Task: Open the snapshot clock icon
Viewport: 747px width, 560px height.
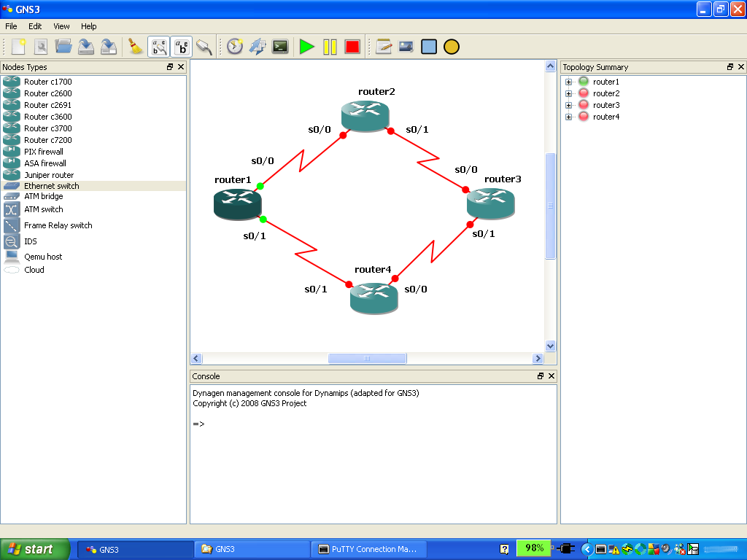Action: pos(235,47)
